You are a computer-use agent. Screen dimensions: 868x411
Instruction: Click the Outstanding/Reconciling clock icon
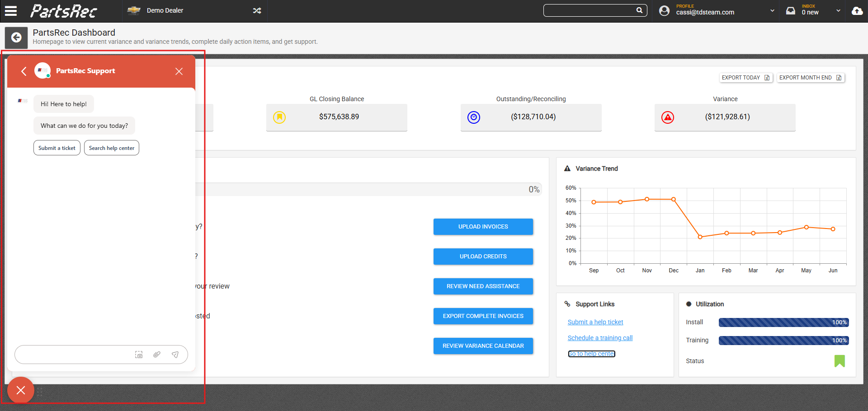474,117
